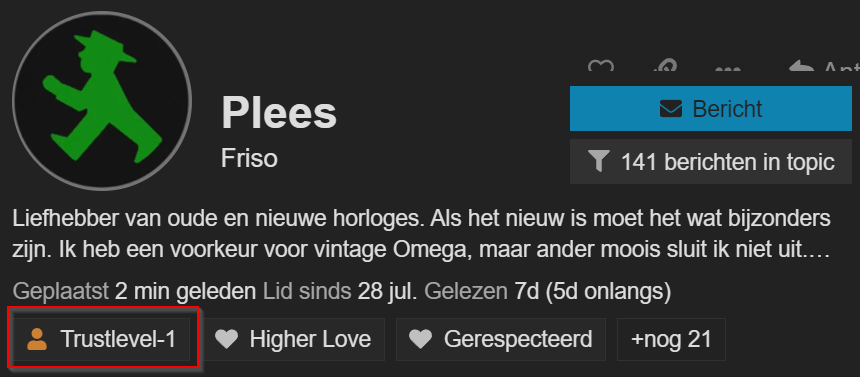
Task: Click the envelope icon on Bericht button
Action: (x=671, y=109)
